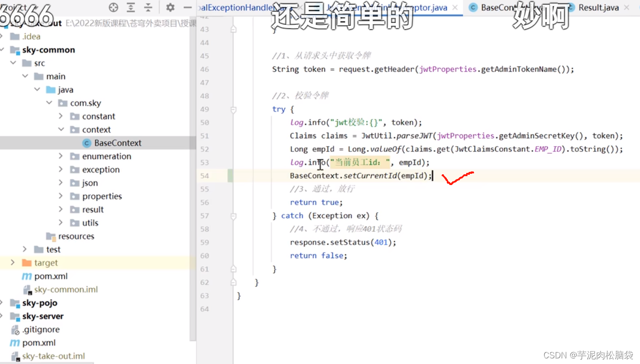
Task: Open the Project panel settings gear
Action: 170,7
